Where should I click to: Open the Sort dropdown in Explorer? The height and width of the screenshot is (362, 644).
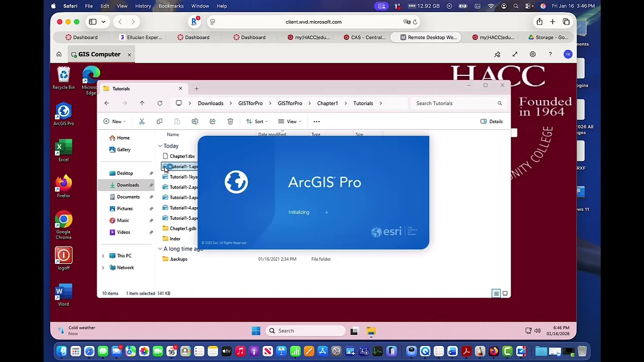(x=257, y=121)
